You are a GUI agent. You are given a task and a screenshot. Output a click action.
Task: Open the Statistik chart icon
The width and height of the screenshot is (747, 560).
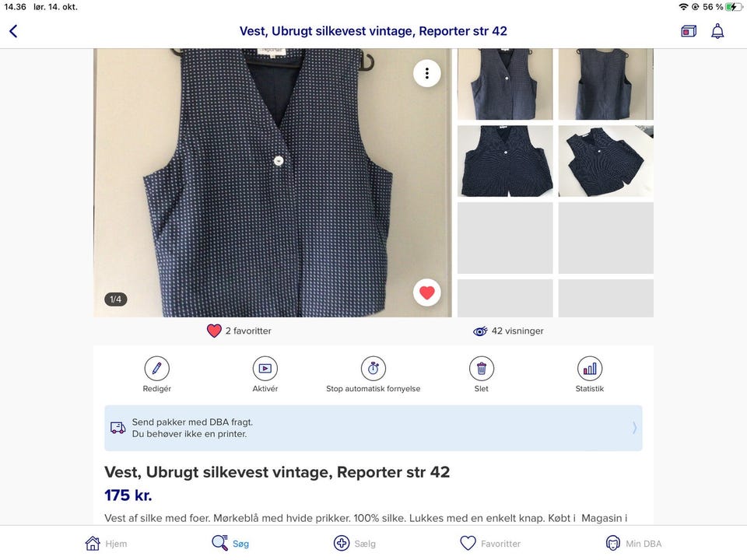tap(589, 369)
